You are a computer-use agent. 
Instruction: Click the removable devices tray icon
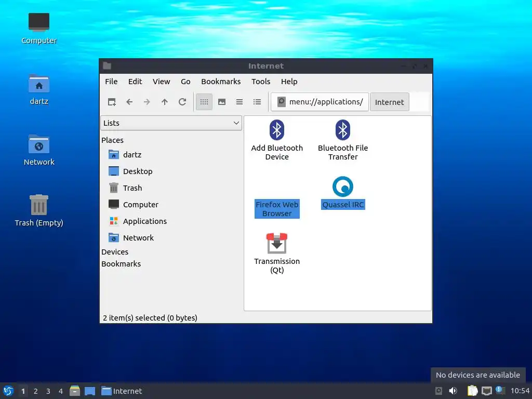(x=438, y=391)
